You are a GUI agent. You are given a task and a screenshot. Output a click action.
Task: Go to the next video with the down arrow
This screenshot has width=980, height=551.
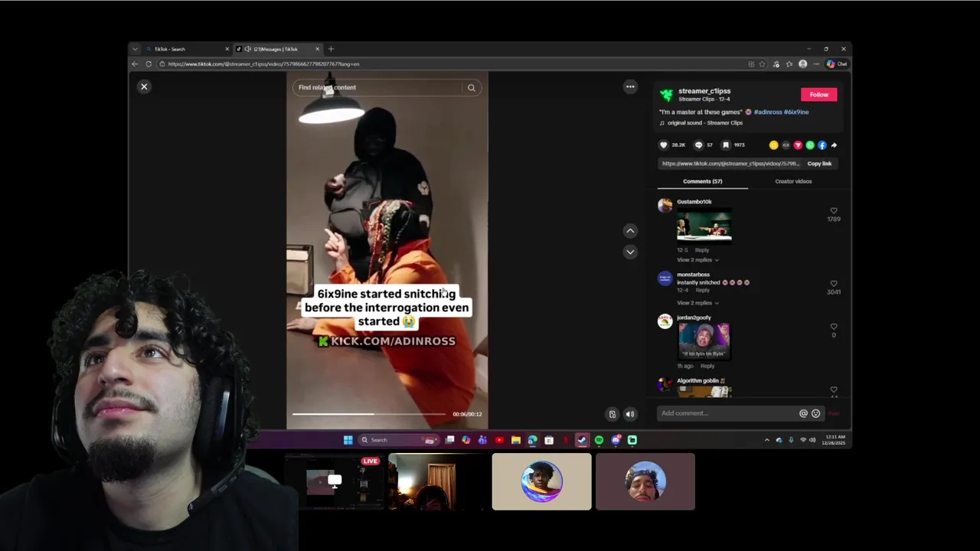coord(630,251)
